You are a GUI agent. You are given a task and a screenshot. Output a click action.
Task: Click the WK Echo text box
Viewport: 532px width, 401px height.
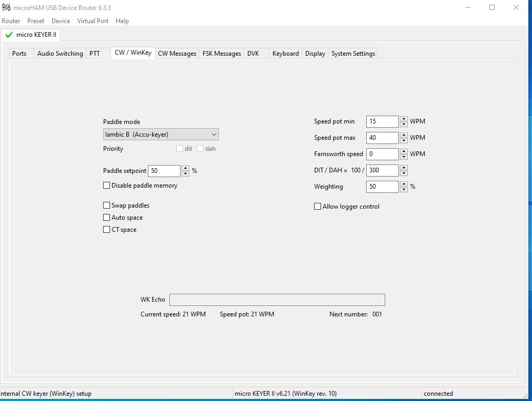pos(277,300)
